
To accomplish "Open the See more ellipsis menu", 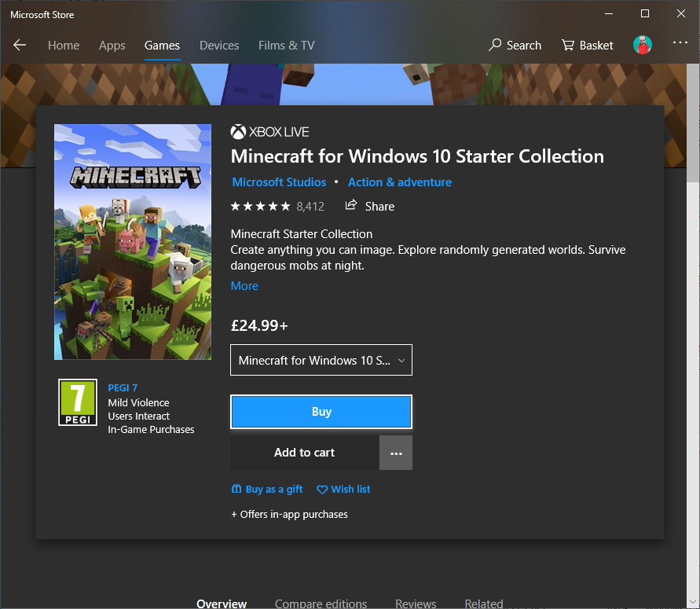I will [x=680, y=45].
